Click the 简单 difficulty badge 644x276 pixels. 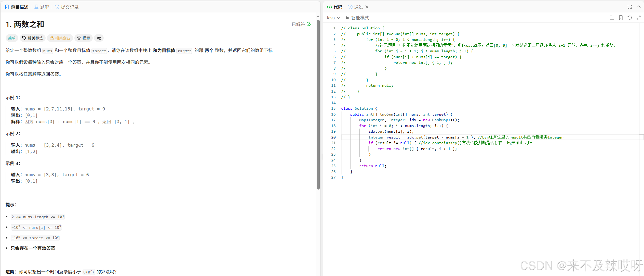tap(12, 38)
